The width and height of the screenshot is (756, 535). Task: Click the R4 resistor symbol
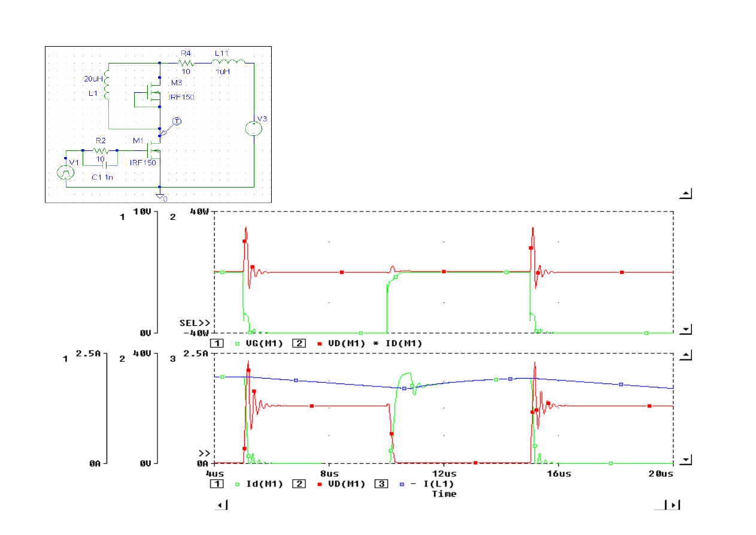tap(186, 63)
